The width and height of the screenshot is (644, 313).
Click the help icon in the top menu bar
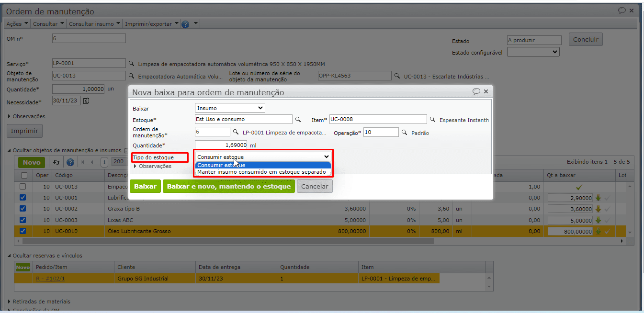coord(185,24)
